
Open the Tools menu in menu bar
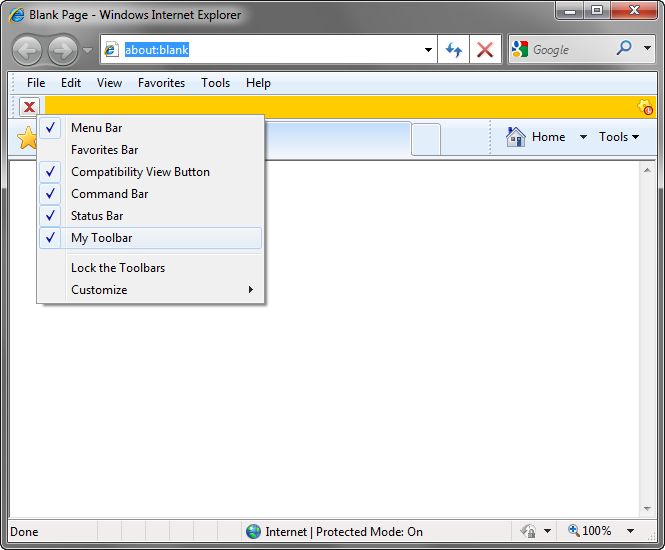[x=215, y=83]
